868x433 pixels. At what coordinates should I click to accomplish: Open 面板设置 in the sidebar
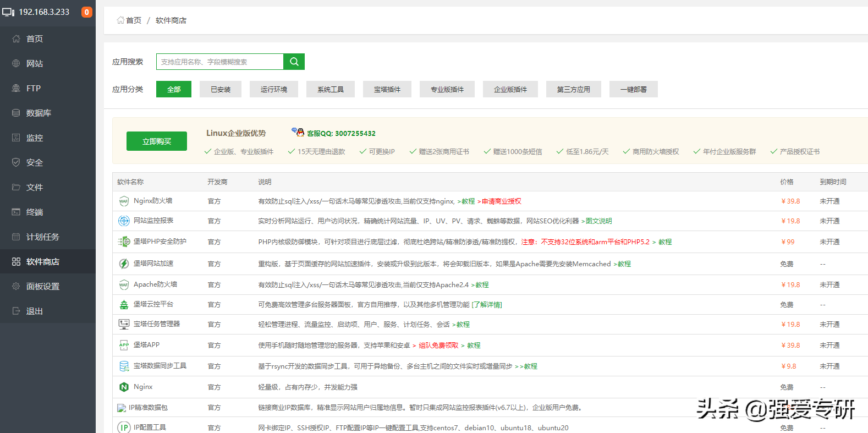[x=48, y=286]
